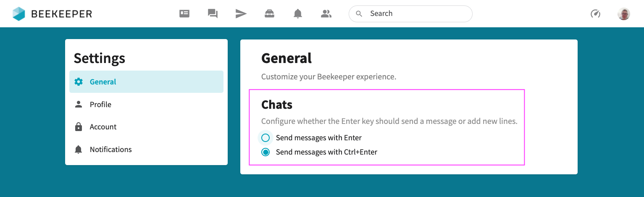Select Send messages with Enter radio button
This screenshot has width=644, height=197.
[265, 138]
